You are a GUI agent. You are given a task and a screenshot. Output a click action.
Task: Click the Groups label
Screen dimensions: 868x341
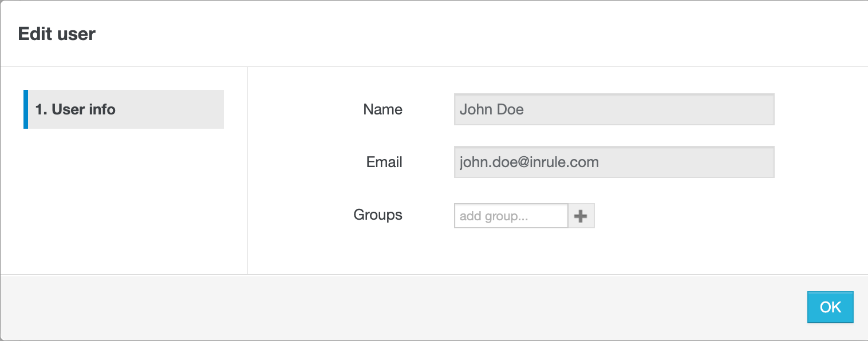[378, 215]
